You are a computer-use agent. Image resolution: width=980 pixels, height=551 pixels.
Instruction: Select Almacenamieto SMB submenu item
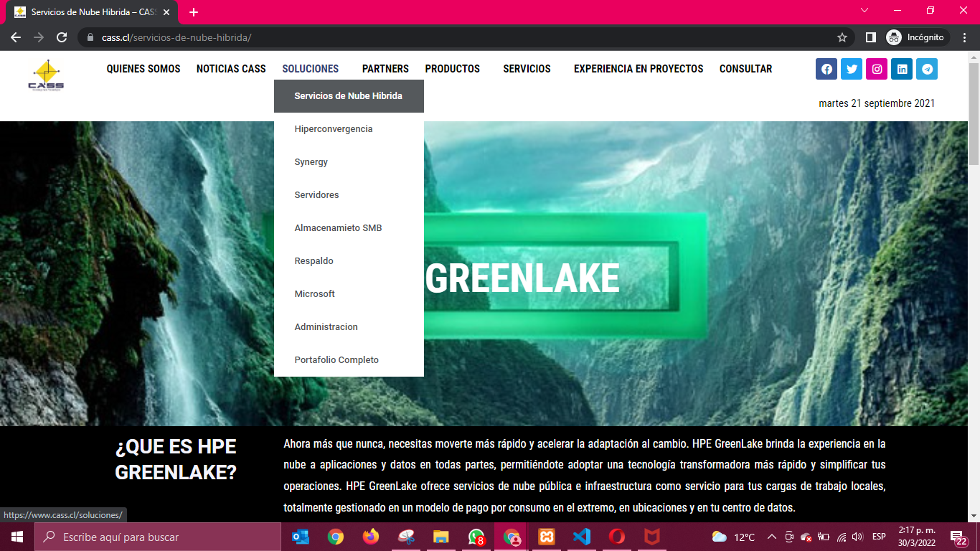[x=338, y=228]
